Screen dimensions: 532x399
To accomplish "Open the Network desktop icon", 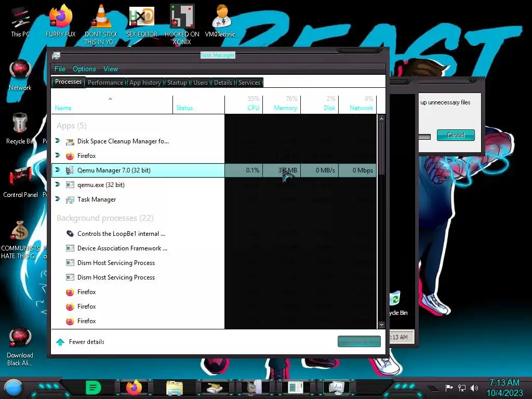I will click(x=20, y=75).
